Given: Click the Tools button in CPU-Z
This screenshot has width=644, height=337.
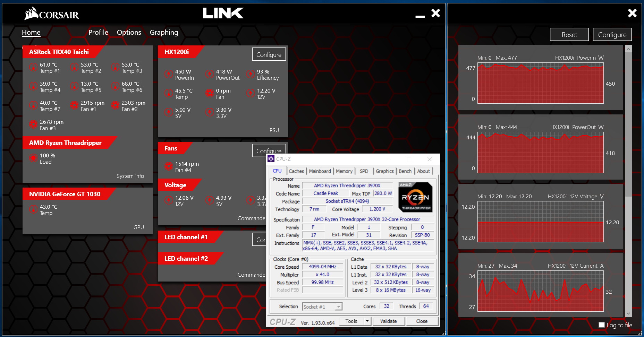Looking at the screenshot, I should coord(351,321).
